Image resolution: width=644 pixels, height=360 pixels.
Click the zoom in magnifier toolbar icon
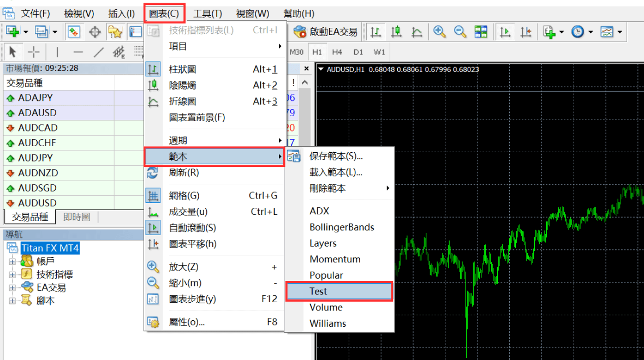click(439, 32)
